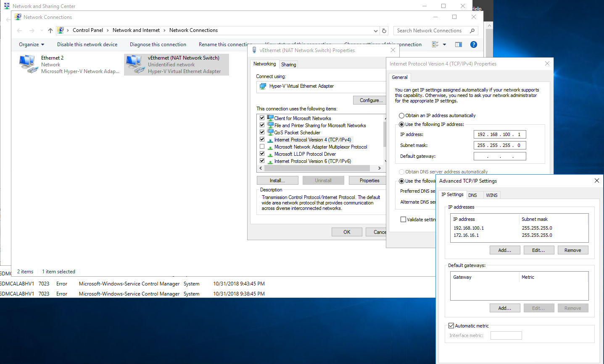Select the General tab in IPv4 Properties
The height and width of the screenshot is (364, 604).
[400, 77]
